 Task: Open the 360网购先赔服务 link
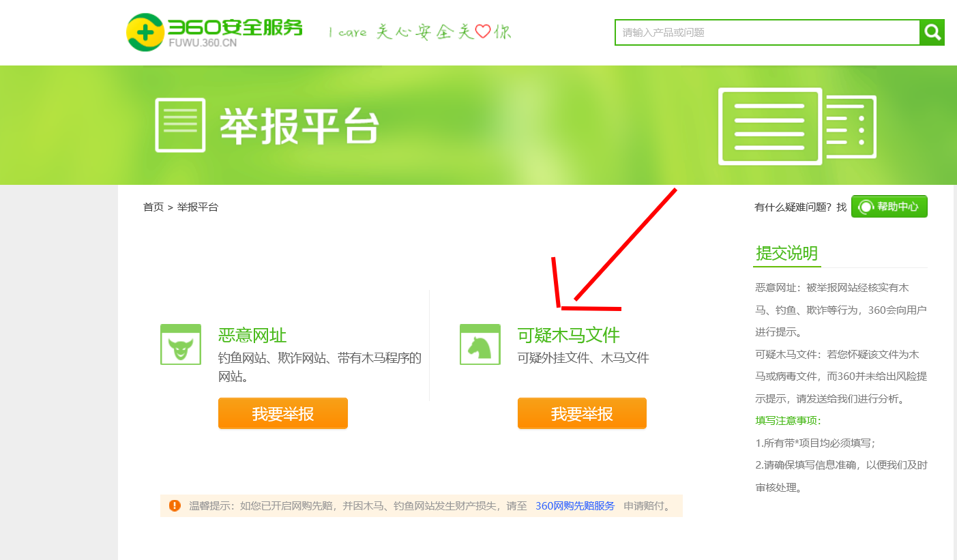(x=575, y=506)
